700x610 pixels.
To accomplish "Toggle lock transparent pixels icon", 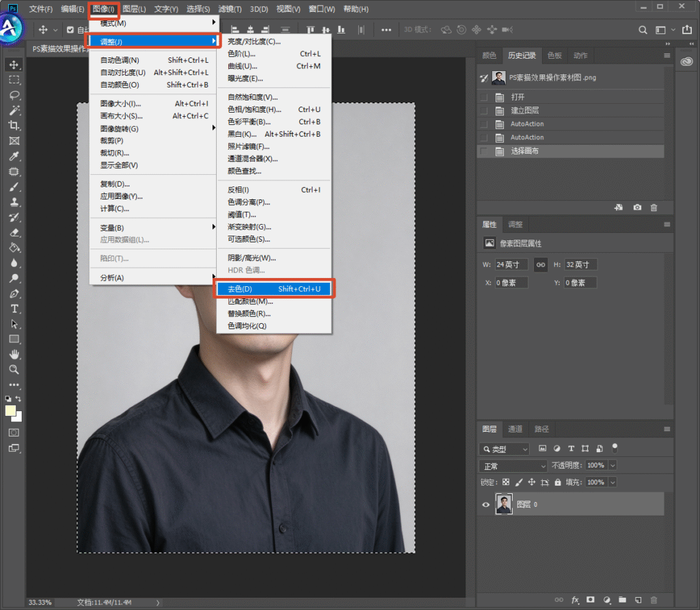I will click(x=506, y=482).
